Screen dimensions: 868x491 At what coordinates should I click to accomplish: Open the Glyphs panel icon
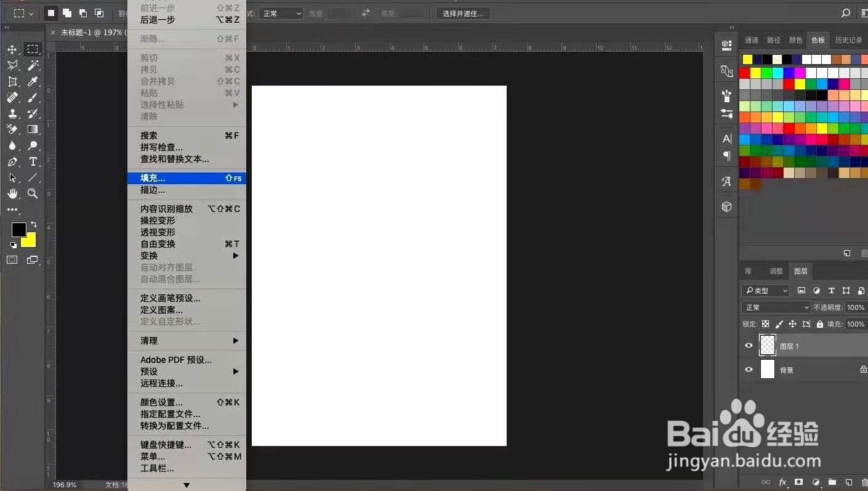click(727, 182)
